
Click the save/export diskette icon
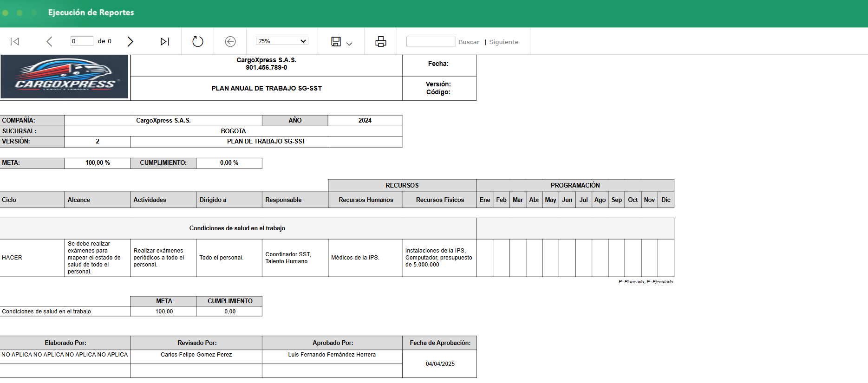(x=336, y=42)
